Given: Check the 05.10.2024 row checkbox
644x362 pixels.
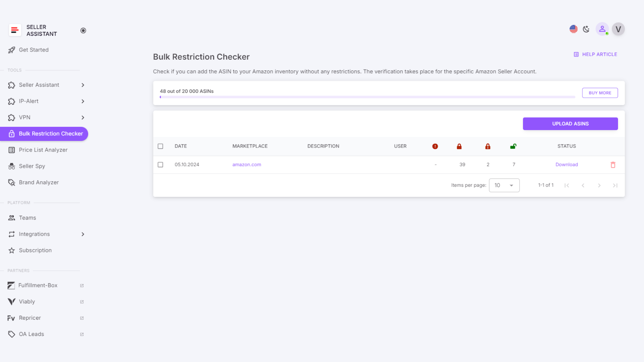Looking at the screenshot, I should 160,165.
